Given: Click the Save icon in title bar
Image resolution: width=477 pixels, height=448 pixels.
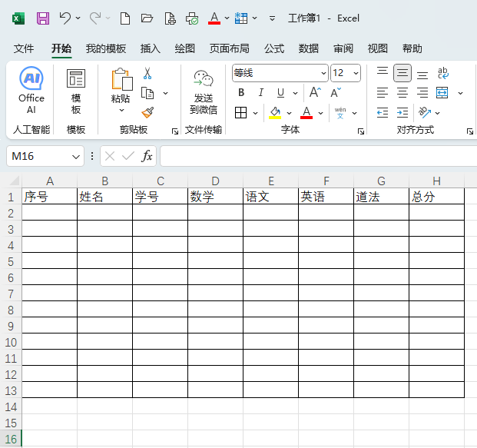Looking at the screenshot, I should (x=43, y=18).
